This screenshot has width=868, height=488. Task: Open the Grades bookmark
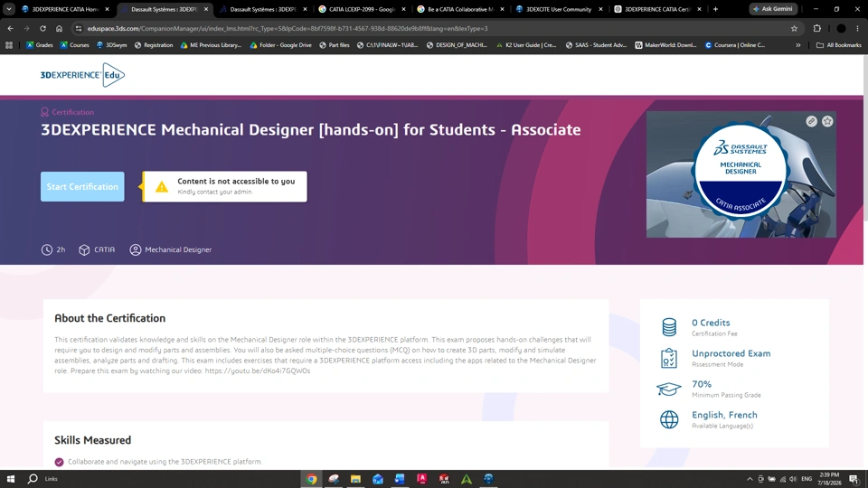pos(39,45)
